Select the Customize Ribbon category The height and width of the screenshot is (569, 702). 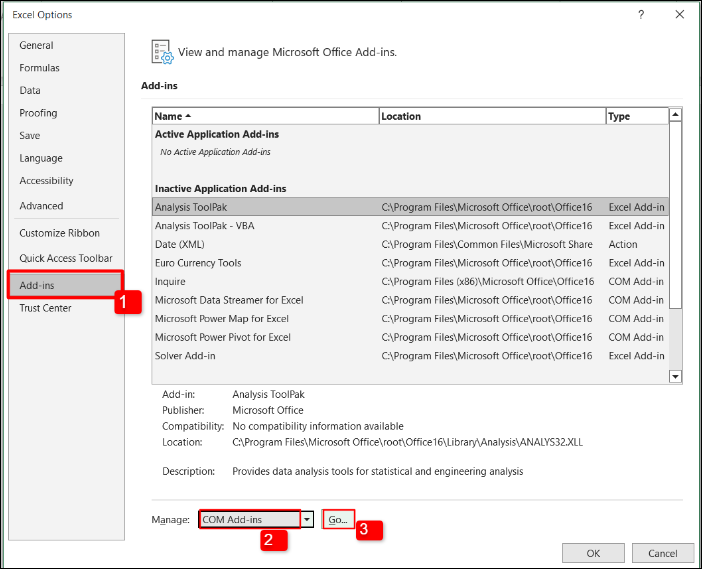[x=60, y=233]
